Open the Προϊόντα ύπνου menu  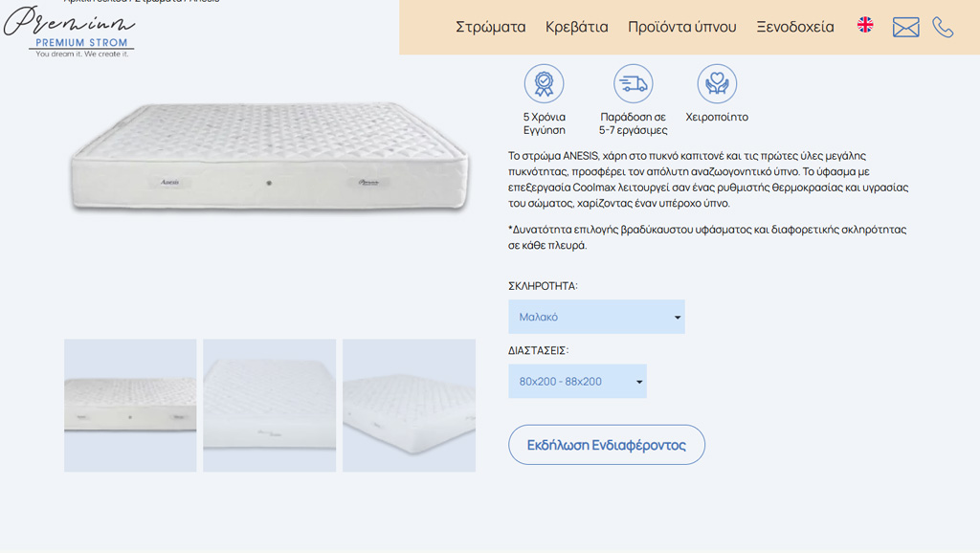[681, 27]
